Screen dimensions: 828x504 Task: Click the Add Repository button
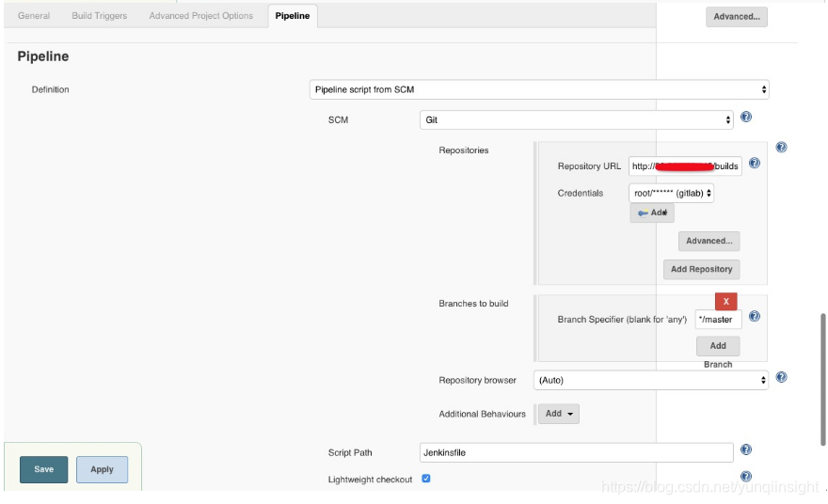click(x=701, y=270)
